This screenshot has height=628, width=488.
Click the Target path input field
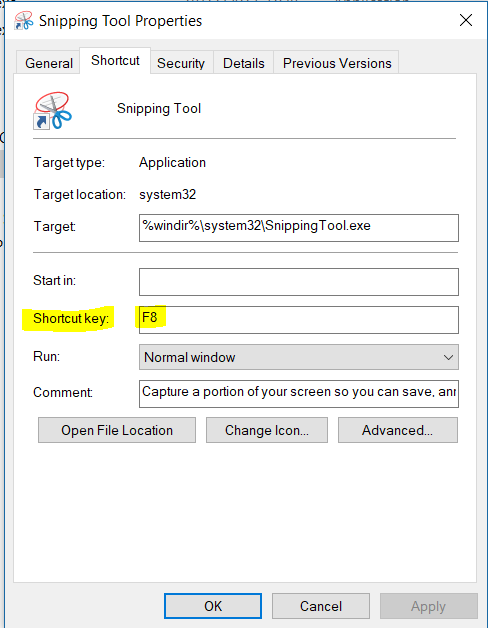coord(299,228)
